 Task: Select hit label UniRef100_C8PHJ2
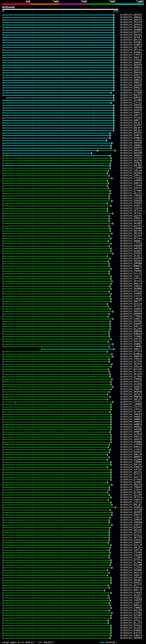[x=131, y=175]
